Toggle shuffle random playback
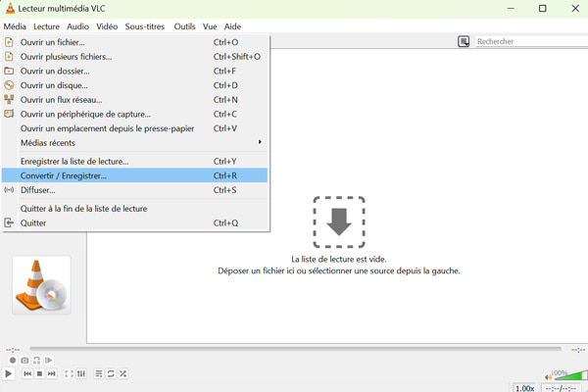This screenshot has height=392, width=588. click(x=122, y=373)
